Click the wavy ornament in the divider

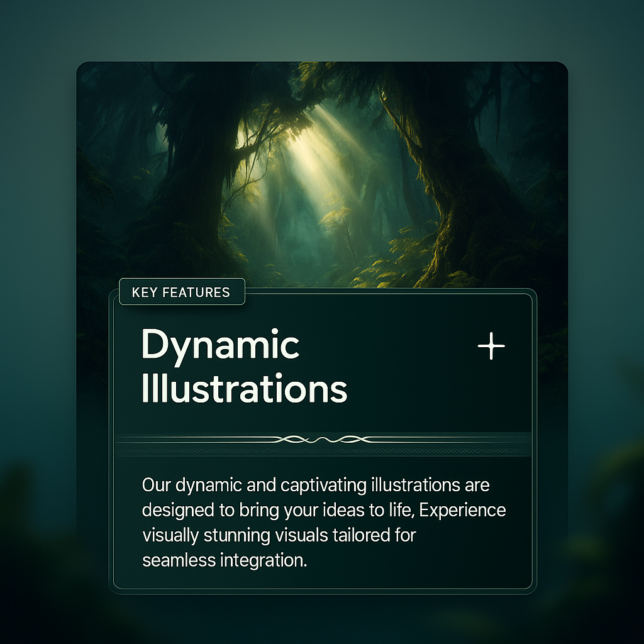point(321,440)
